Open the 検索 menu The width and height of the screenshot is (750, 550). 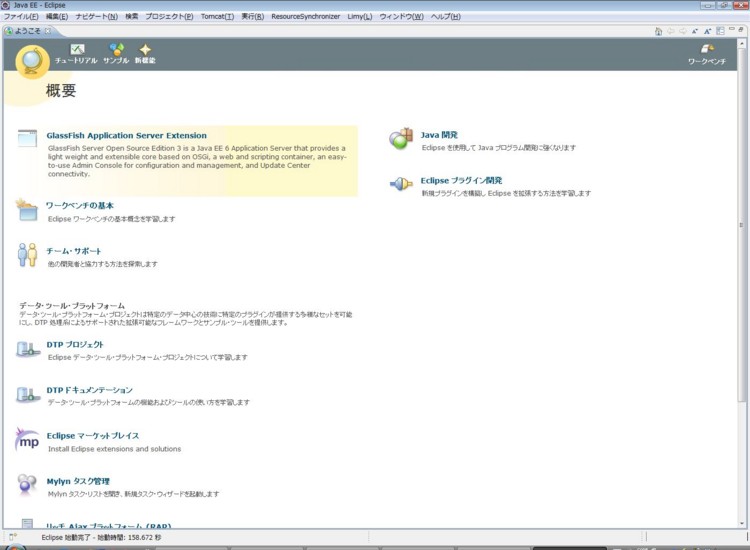pos(132,16)
